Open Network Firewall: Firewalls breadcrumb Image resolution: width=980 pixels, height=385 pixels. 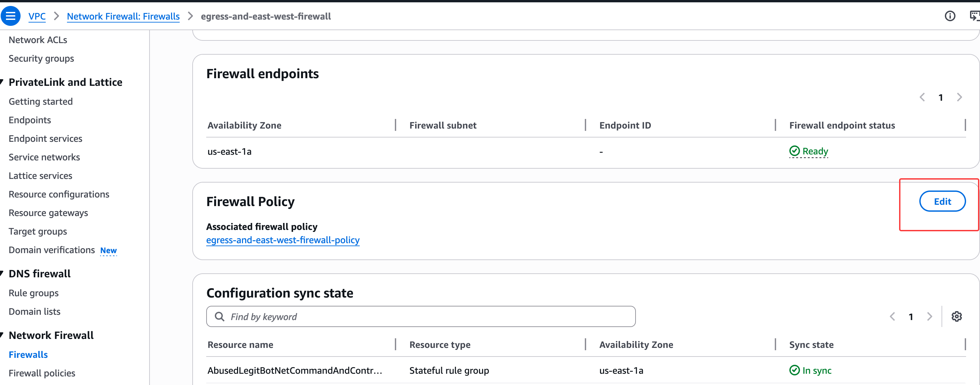pyautogui.click(x=123, y=16)
